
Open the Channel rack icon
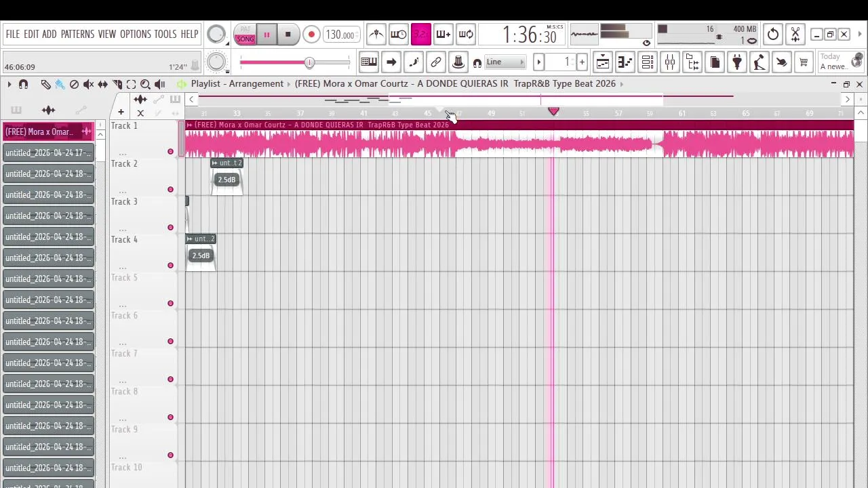[x=648, y=62]
